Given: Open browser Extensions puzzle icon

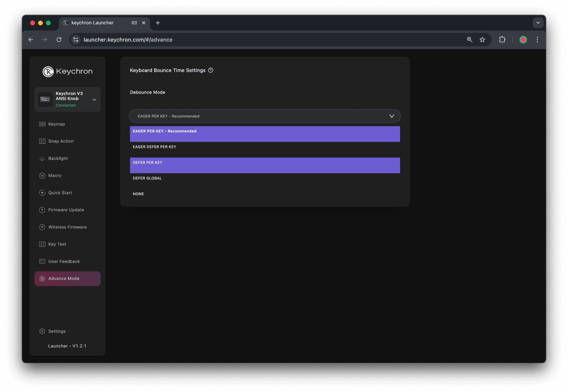Looking at the screenshot, I should [502, 39].
